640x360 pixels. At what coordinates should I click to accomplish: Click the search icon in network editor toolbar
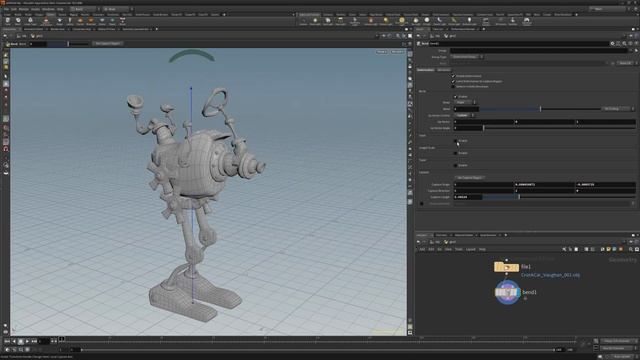coord(631,249)
